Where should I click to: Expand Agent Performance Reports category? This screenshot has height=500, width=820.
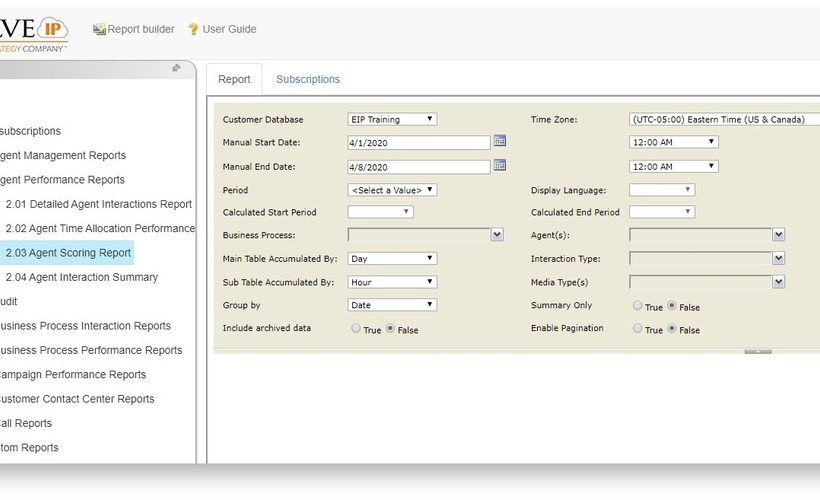62,179
